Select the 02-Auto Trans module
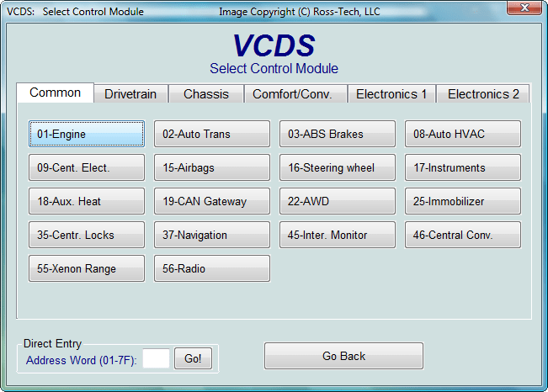This screenshot has width=548, height=392. [212, 134]
